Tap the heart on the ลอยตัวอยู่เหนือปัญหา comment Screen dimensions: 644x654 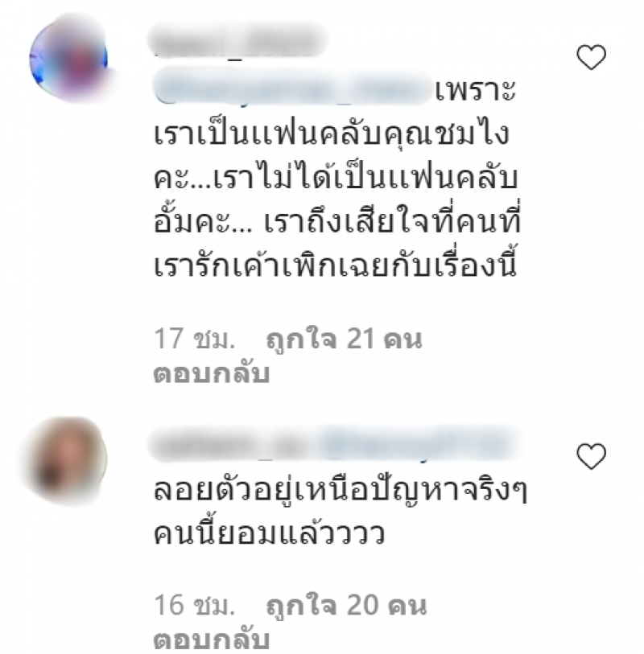pyautogui.click(x=591, y=456)
